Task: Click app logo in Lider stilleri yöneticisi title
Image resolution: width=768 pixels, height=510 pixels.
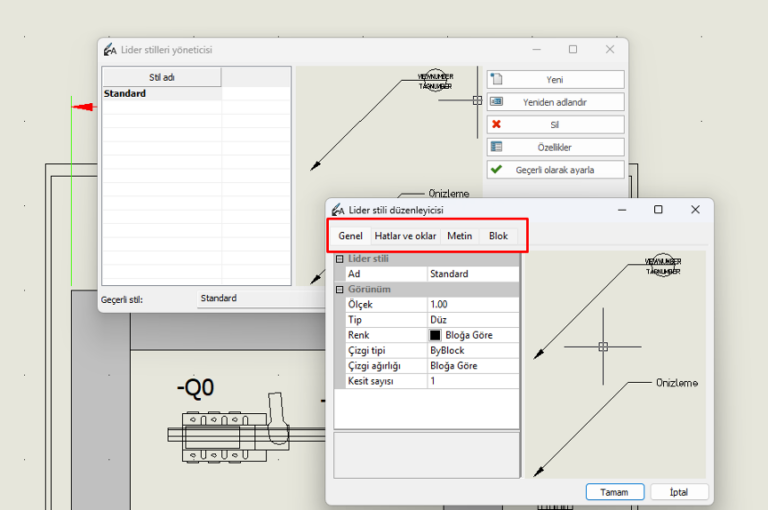Action: pyautogui.click(x=110, y=49)
